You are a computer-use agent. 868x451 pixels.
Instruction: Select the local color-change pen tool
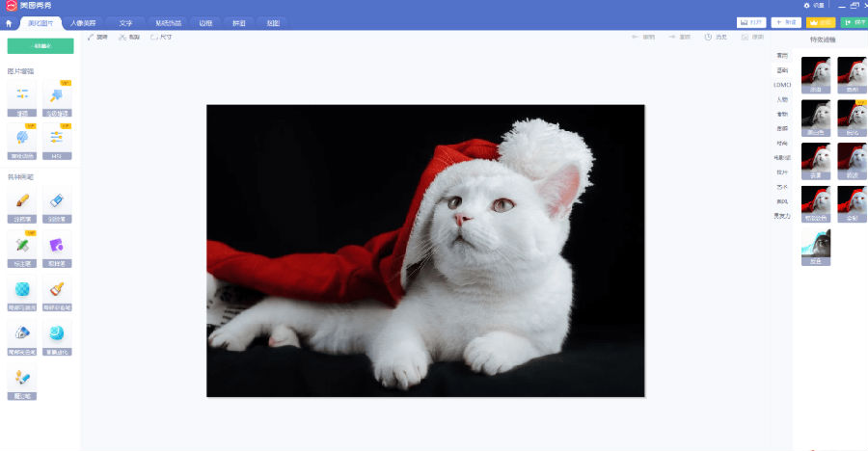[x=22, y=337]
